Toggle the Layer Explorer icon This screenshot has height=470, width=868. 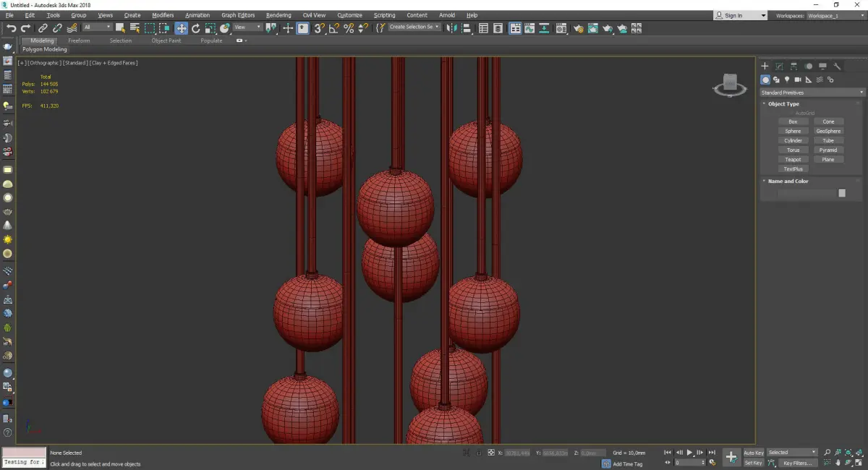tap(498, 28)
